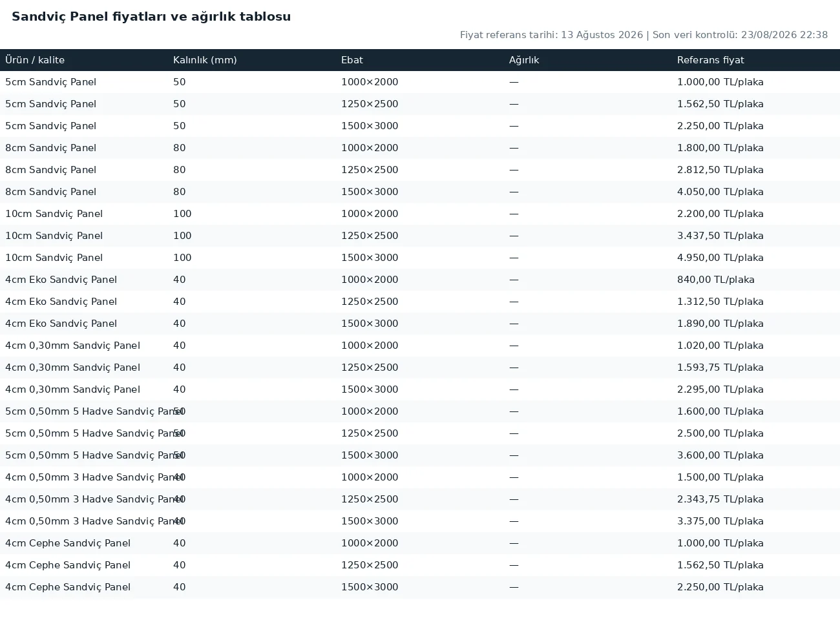Click the price "1.312,50 TL/plaka"
This screenshot has width=840, height=642.
pyautogui.click(x=720, y=302)
